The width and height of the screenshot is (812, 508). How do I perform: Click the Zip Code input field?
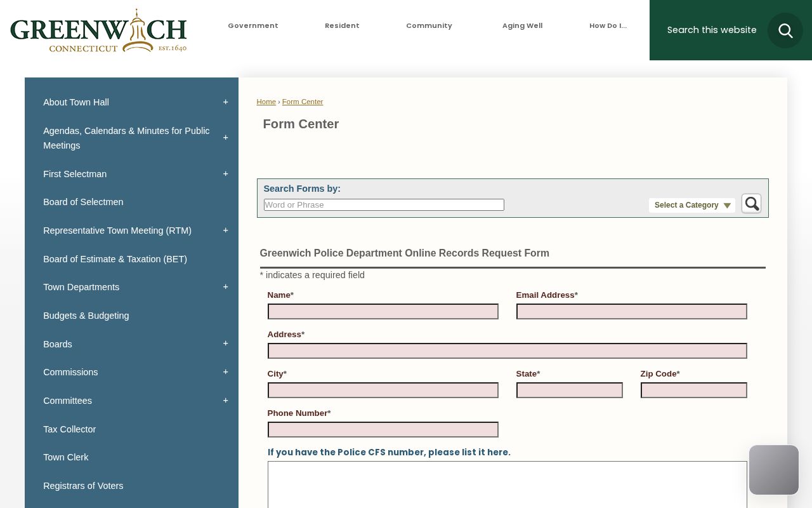click(x=693, y=390)
